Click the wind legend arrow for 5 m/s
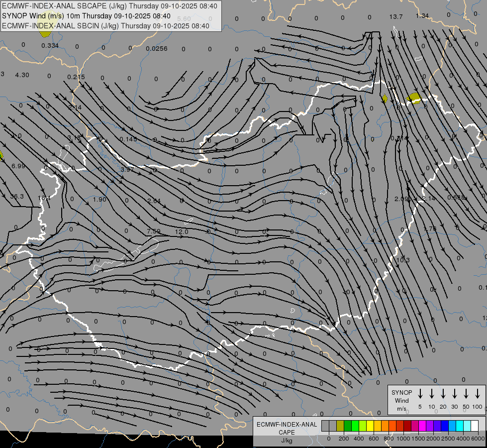 (420, 394)
